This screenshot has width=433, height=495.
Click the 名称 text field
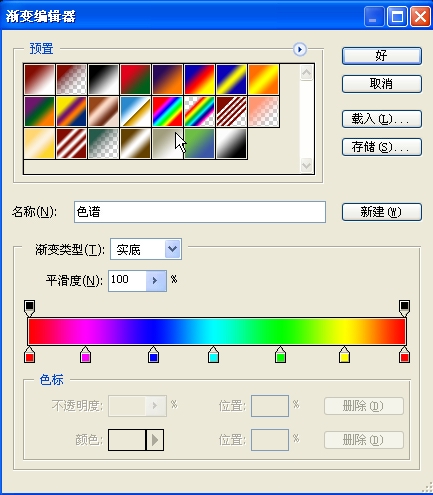click(x=200, y=212)
